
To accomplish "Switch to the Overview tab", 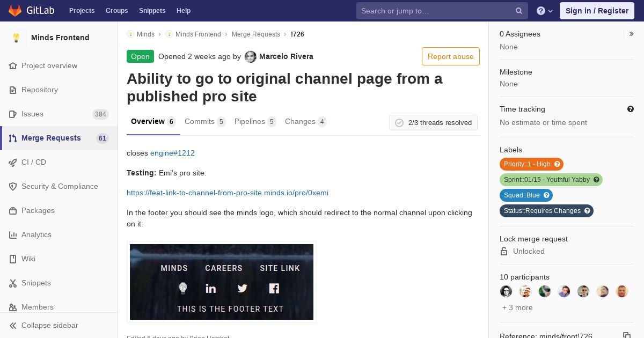I will pos(153,121).
